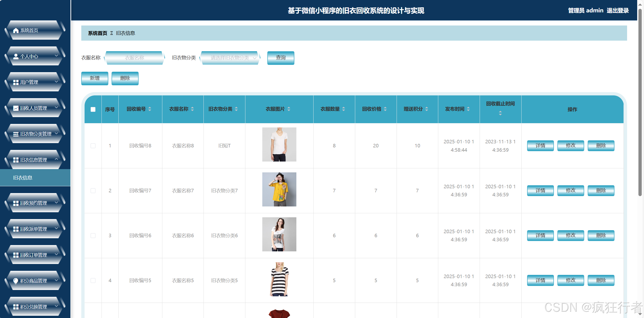Viewport: 644px width, 318px height.
Task: Click the sort arrows on 回收价格 column
Action: tap(385, 109)
